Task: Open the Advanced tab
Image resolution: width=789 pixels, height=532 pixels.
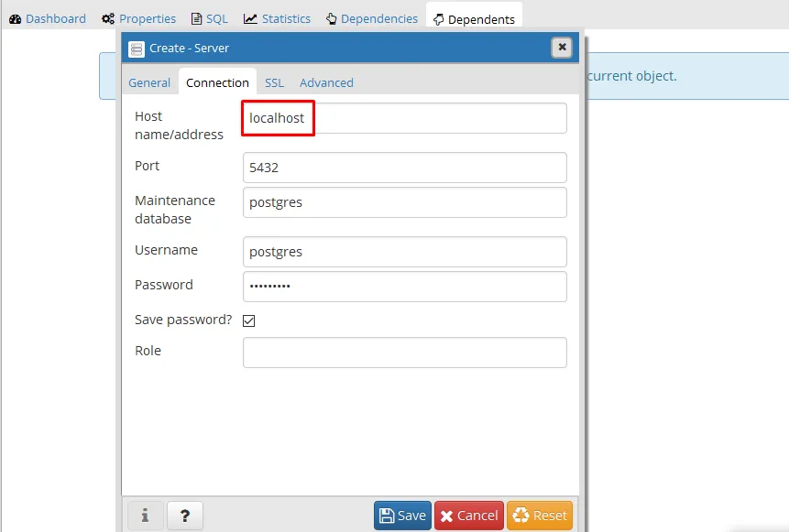Action: pos(326,82)
